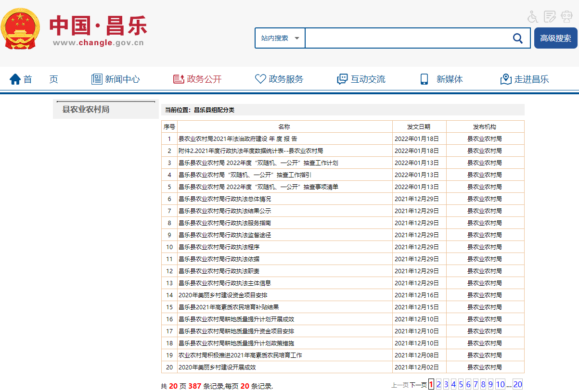This screenshot has width=579, height=392.
Task: Go to page 5 in pagination
Action: point(461,384)
